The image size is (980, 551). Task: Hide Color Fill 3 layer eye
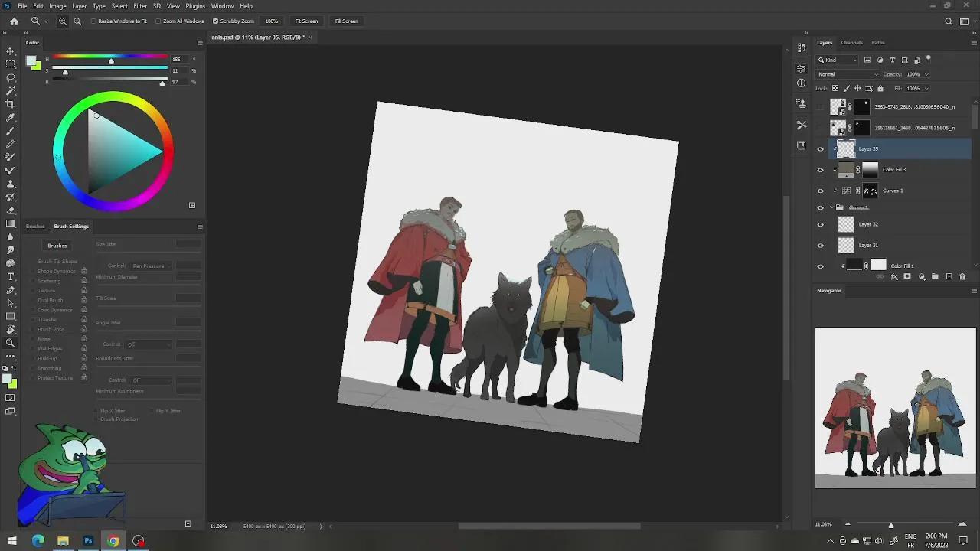point(821,170)
